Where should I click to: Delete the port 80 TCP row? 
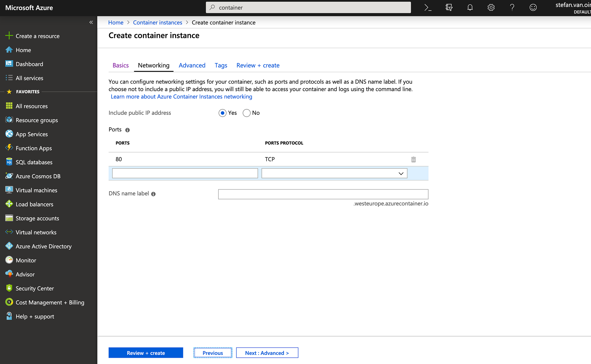point(413,159)
